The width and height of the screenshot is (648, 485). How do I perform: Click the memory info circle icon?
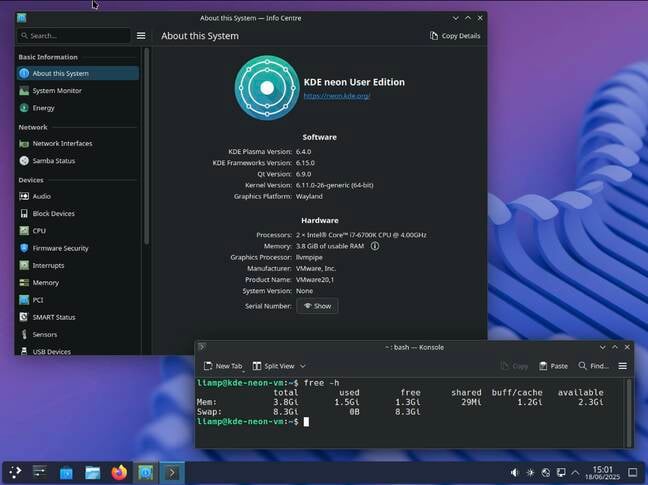[375, 246]
